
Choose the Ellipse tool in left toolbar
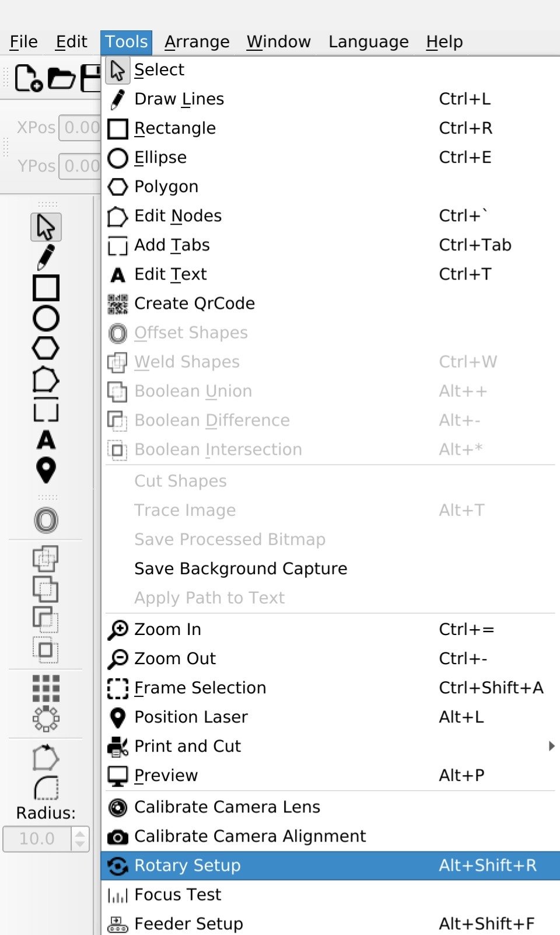(46, 318)
